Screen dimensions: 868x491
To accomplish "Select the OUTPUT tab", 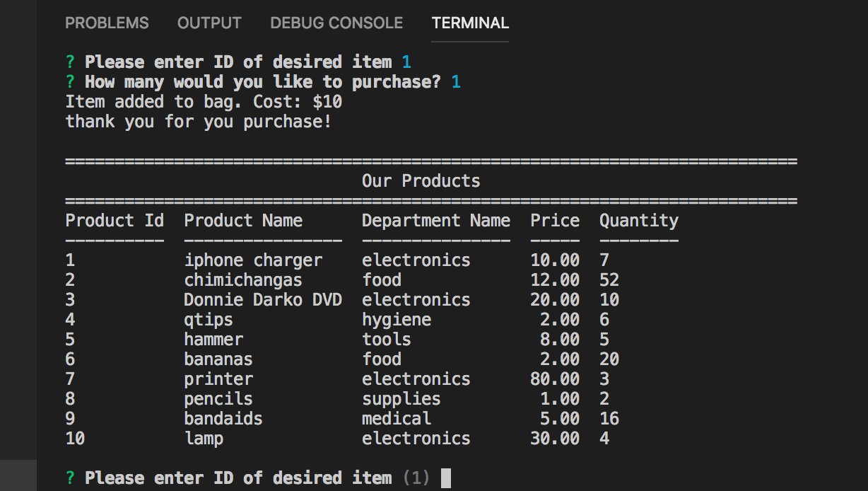I will tap(209, 23).
